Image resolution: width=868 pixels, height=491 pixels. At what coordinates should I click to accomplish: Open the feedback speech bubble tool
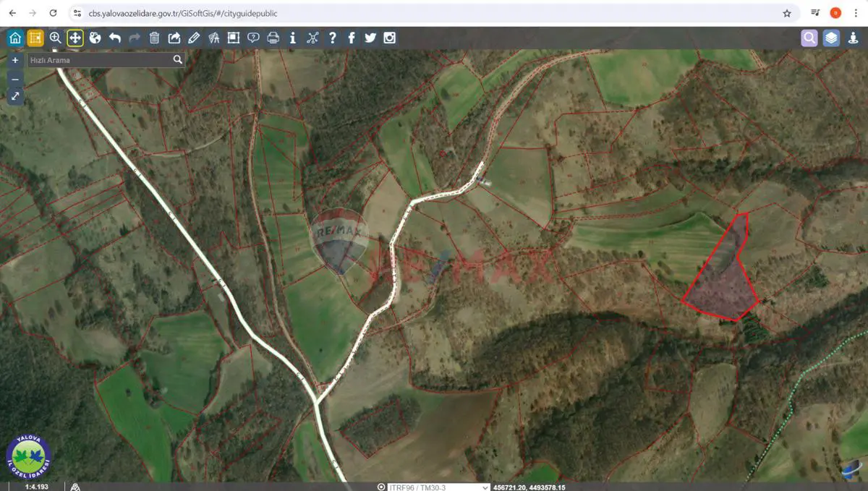(x=253, y=38)
